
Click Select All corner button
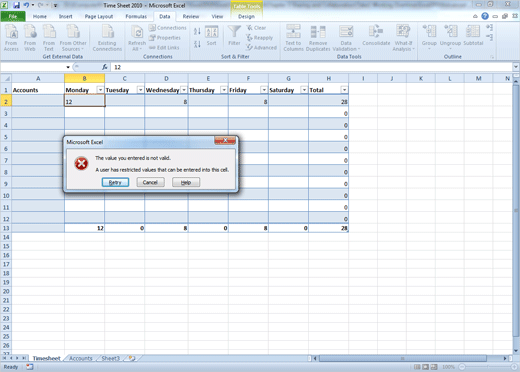[6, 78]
